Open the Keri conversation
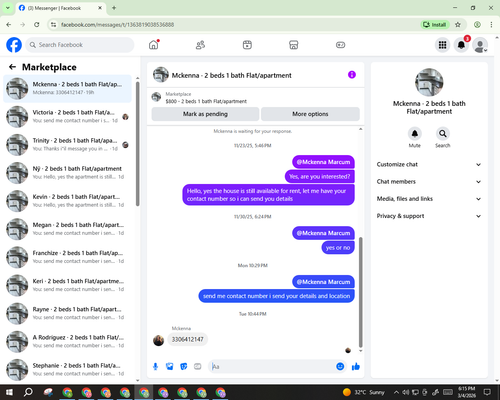This screenshot has height=400, width=500. (68, 285)
